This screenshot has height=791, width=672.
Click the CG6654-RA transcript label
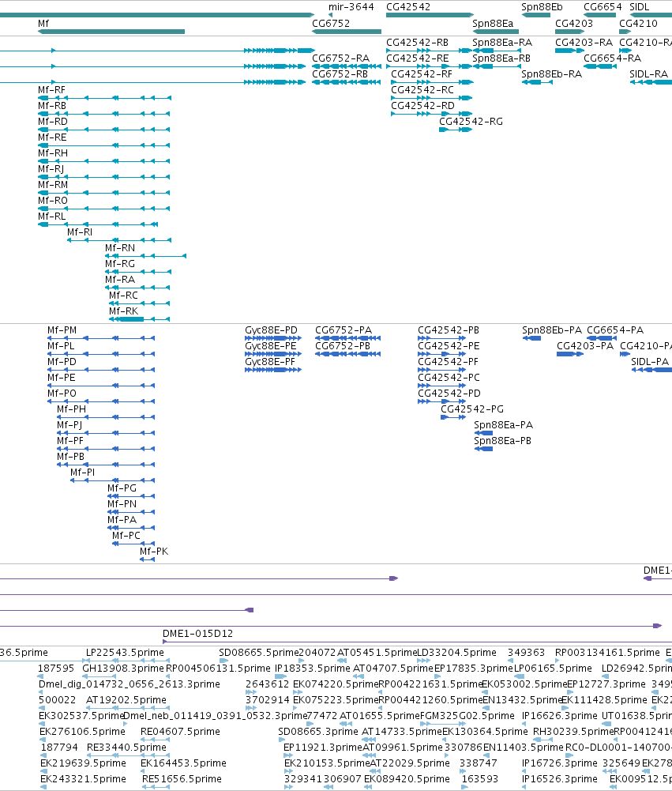pyautogui.click(x=613, y=58)
